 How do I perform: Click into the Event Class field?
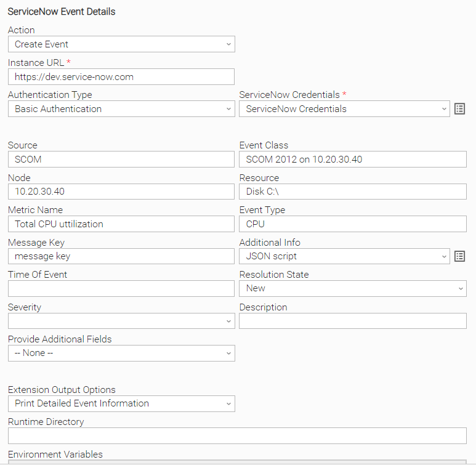353,159
